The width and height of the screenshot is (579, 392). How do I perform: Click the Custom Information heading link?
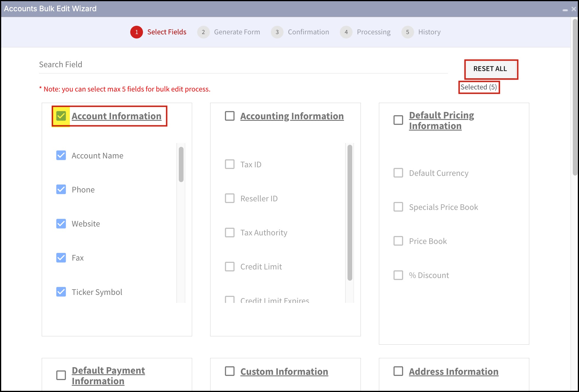284,372
